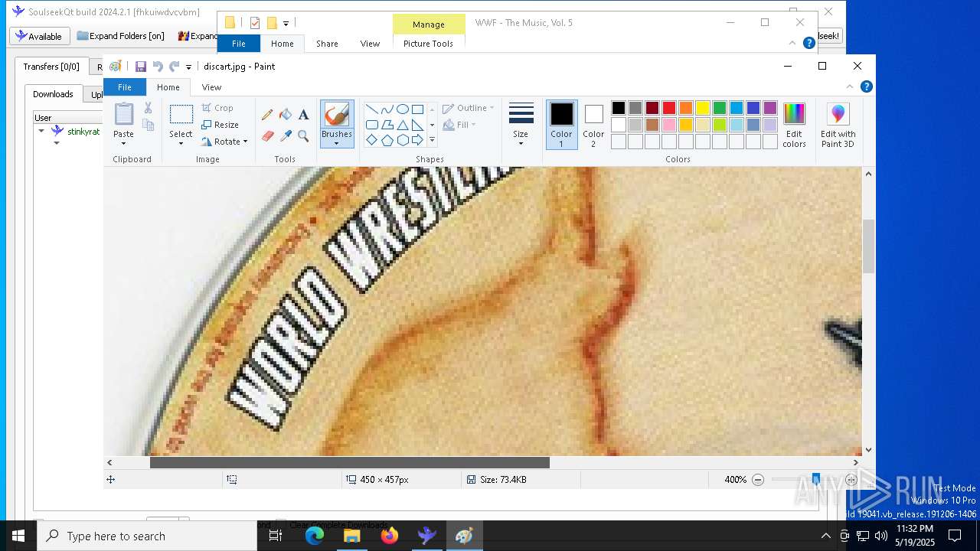Click the Resize button
This screenshot has height=551, width=980.
[220, 125]
